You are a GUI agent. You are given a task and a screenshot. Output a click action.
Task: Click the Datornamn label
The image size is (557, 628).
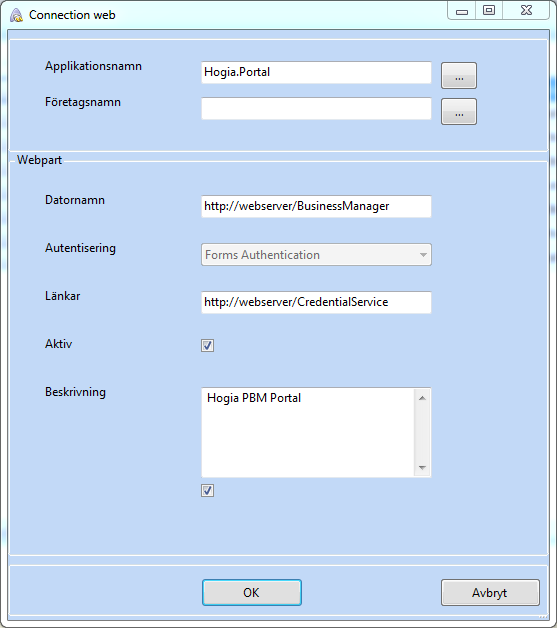pyautogui.click(x=75, y=200)
